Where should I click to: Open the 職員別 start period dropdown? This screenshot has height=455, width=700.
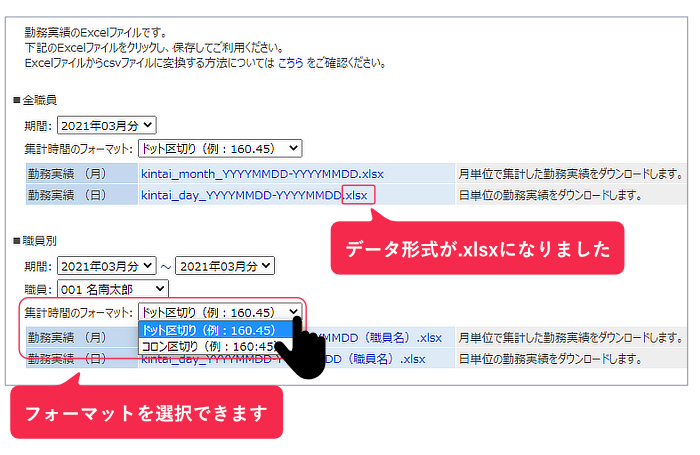tap(107, 266)
